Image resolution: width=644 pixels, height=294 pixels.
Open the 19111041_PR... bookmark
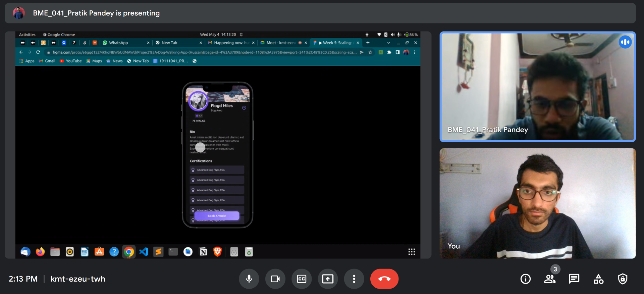170,61
